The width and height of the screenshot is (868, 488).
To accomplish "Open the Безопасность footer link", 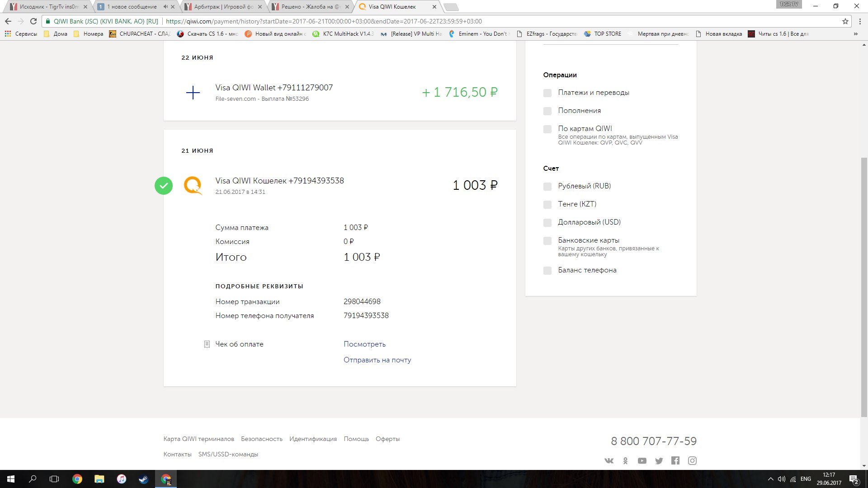I will pos(262,439).
